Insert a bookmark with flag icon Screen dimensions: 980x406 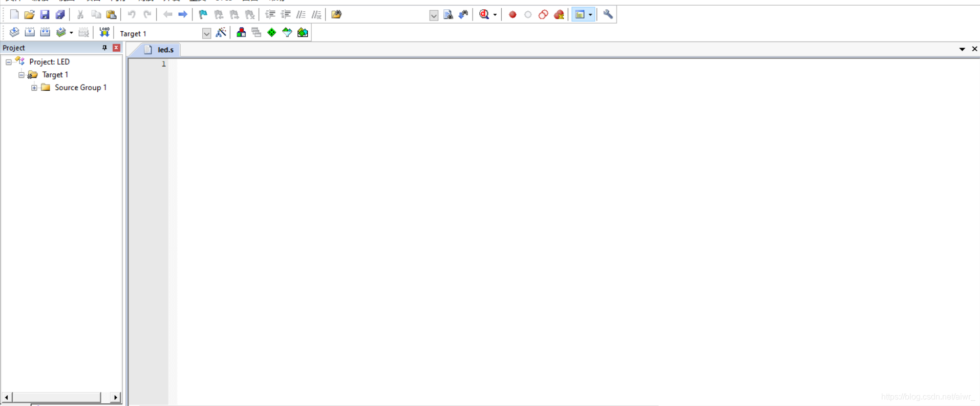click(203, 14)
